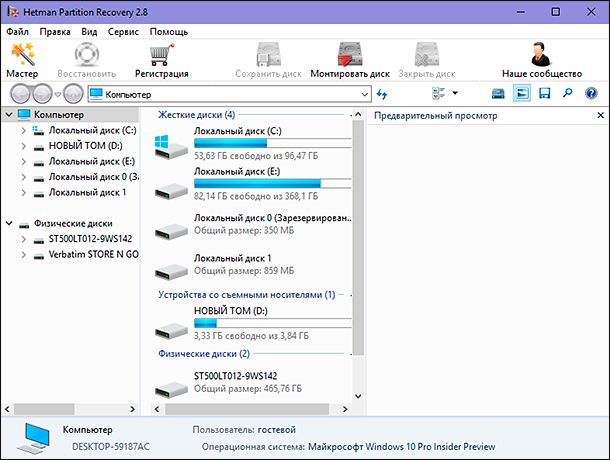Image resolution: width=610 pixels, height=460 pixels.
Task: Open the Файл menu
Action: [18, 32]
